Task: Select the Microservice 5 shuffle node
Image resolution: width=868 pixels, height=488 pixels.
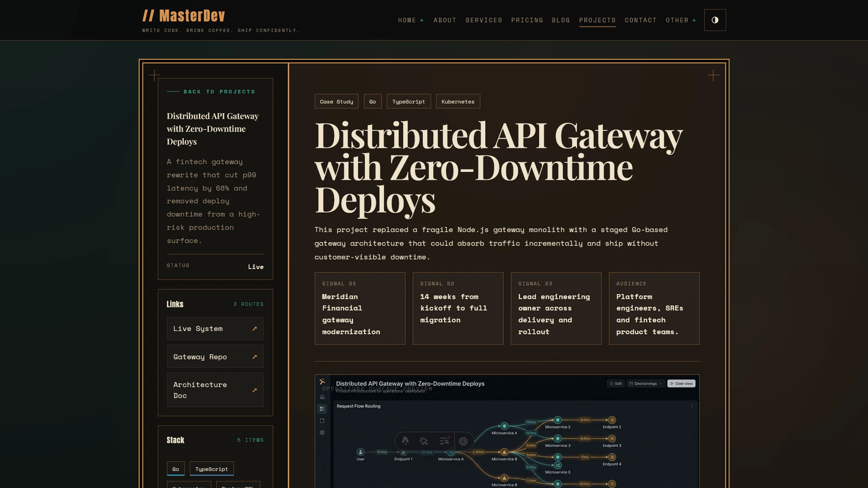Action: click(557, 465)
